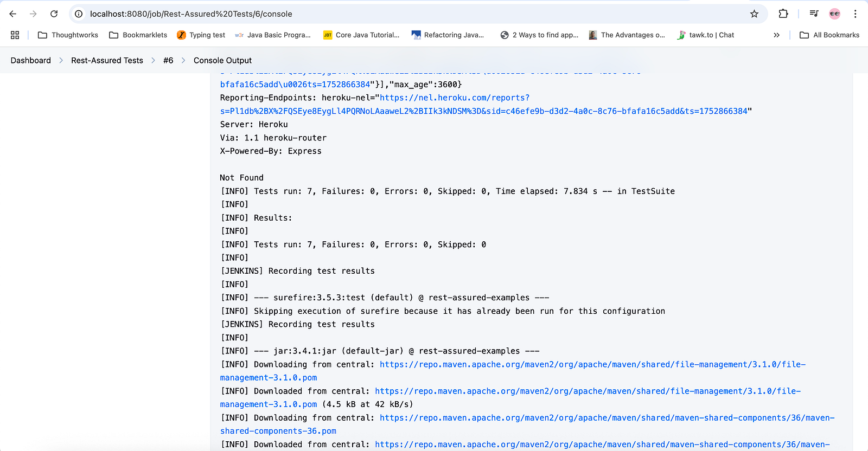Screen dimensions: 868x451
Task: Open the Bookmarklets bookmark folder
Action: click(x=138, y=35)
